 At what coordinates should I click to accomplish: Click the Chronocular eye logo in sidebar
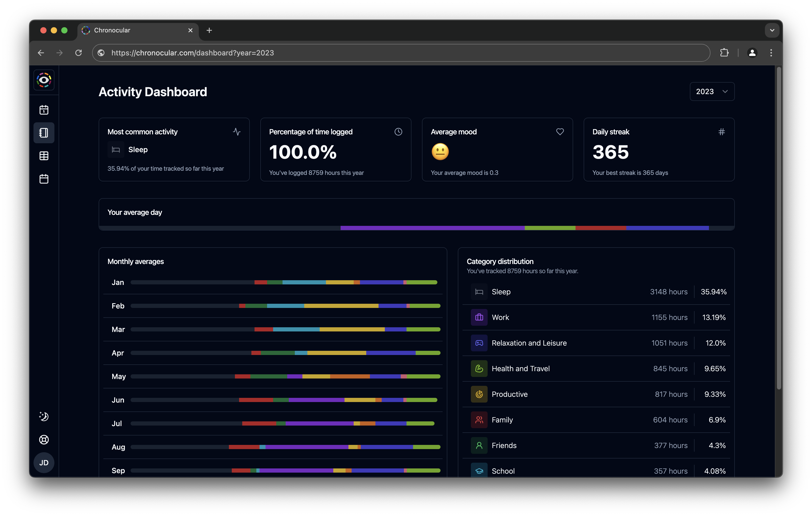[x=44, y=80]
